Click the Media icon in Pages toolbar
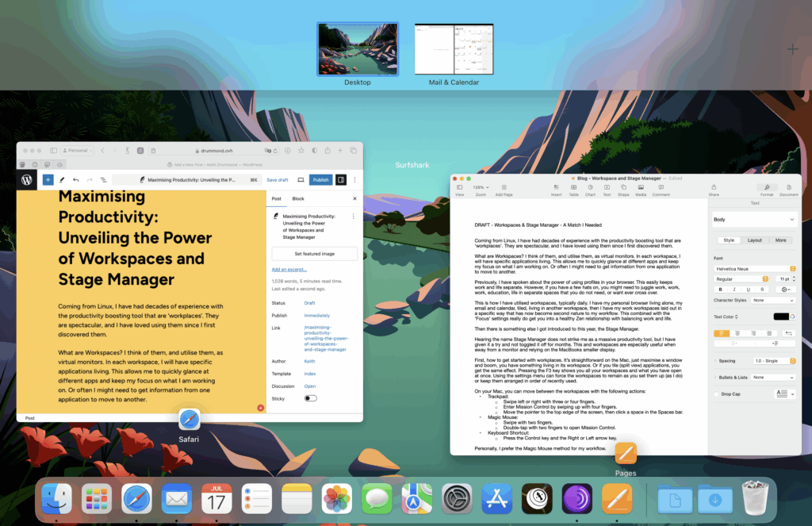The height and width of the screenshot is (526, 812). click(x=641, y=190)
